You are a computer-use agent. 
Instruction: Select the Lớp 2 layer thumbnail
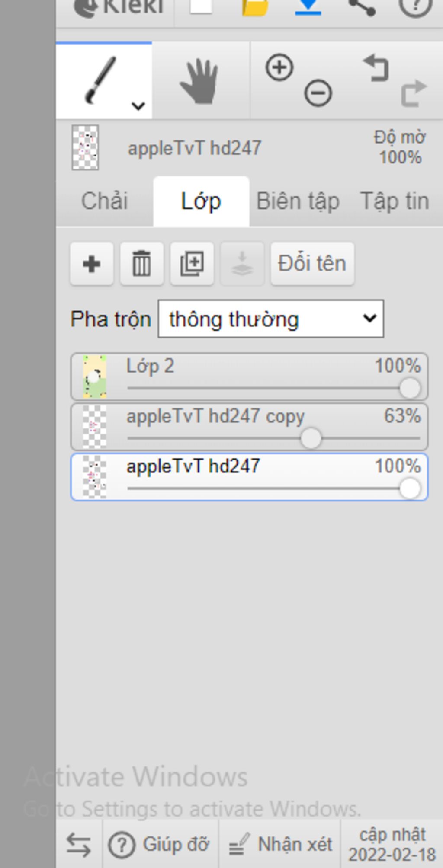point(95,377)
